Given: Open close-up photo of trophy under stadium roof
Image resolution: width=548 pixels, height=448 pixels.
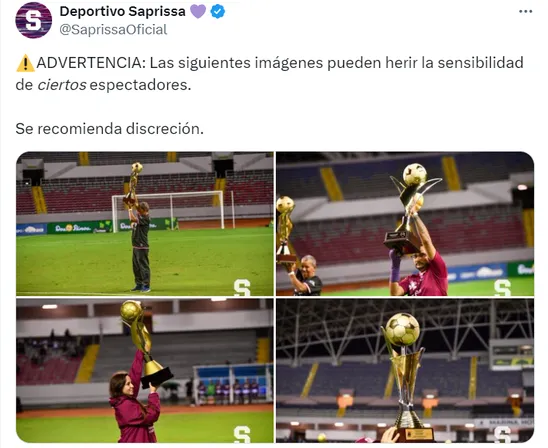Looking at the screenshot, I should (405, 370).
